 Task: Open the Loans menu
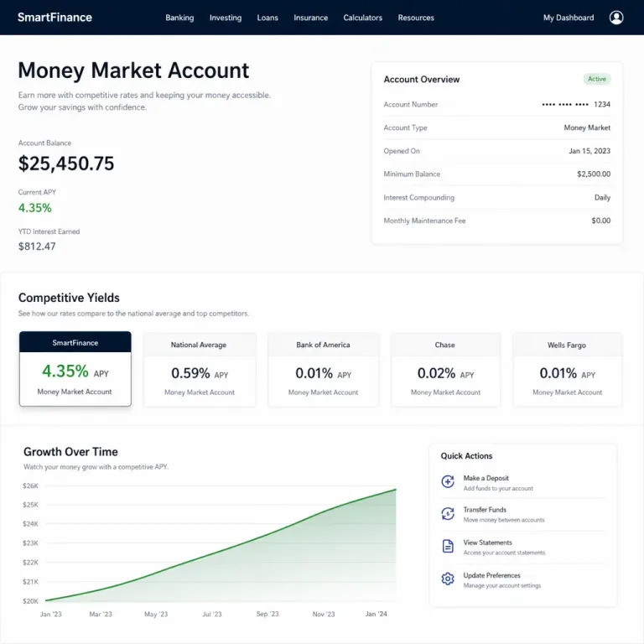[x=267, y=18]
